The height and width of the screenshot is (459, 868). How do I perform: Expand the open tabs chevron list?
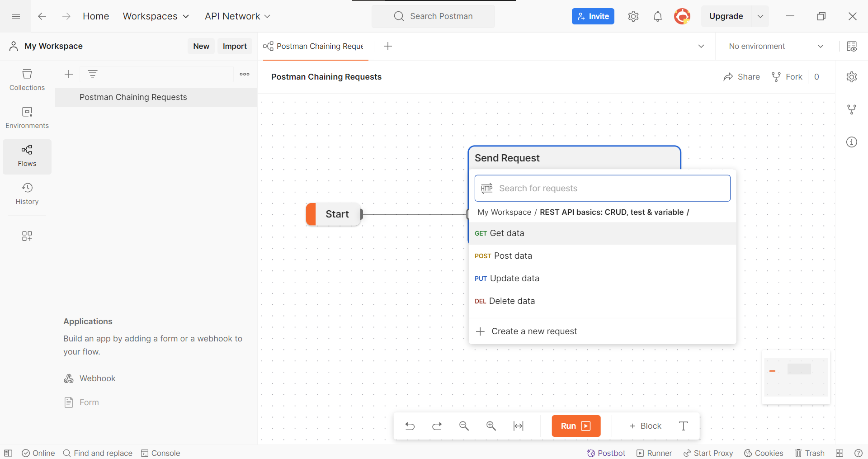coord(701,46)
